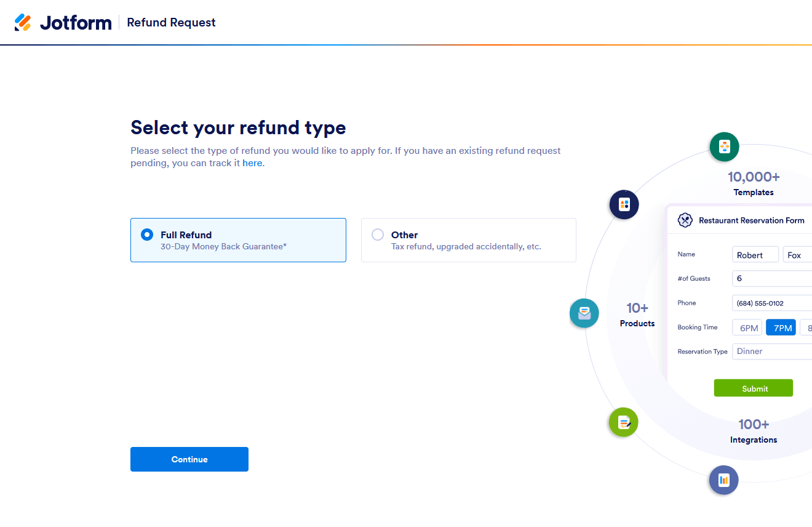Image resolution: width=812 pixels, height=527 pixels.
Task: Pick the 6PM booking time chip
Action: click(748, 328)
